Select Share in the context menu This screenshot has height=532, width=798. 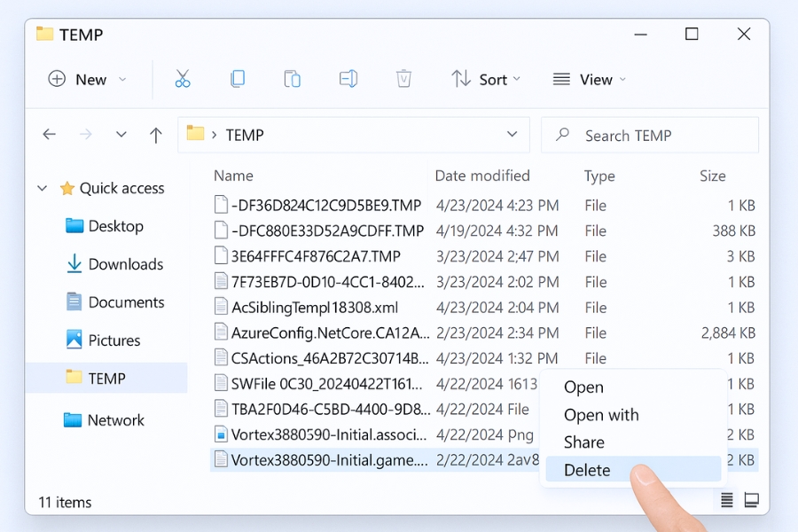click(584, 442)
